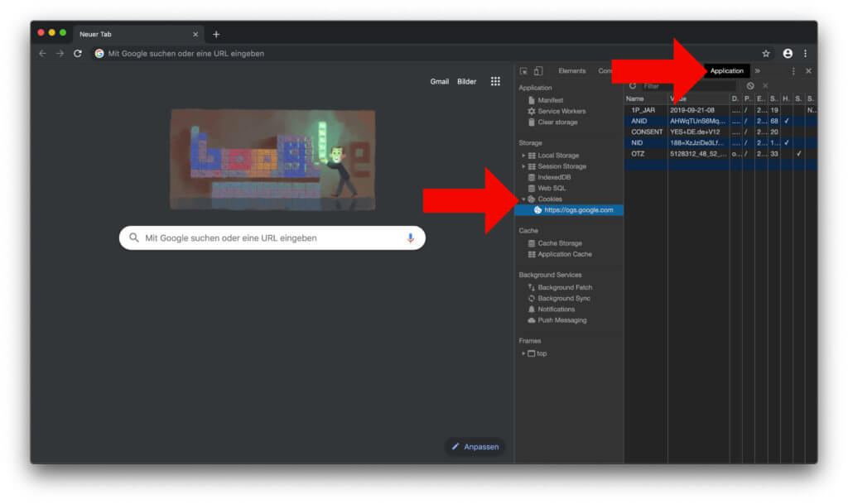Click the value 2019-09-21-08
This screenshot has height=504, width=848.
tap(691, 110)
